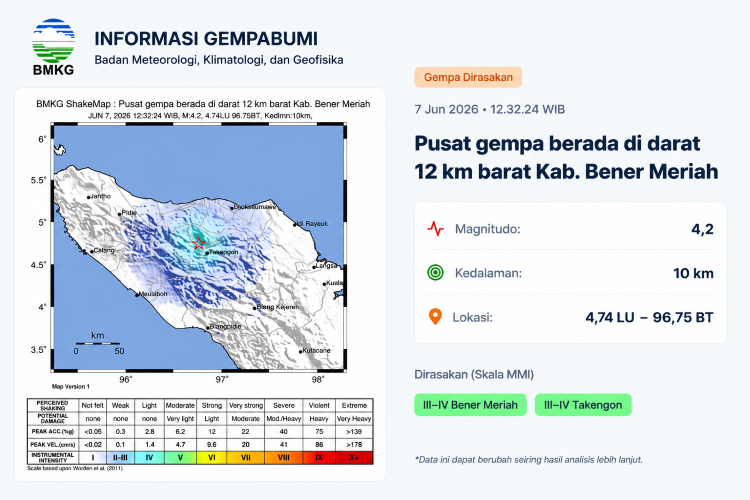The width and height of the screenshot is (750, 500).
Task: Click Jantho label on the map
Action: [x=100, y=196]
